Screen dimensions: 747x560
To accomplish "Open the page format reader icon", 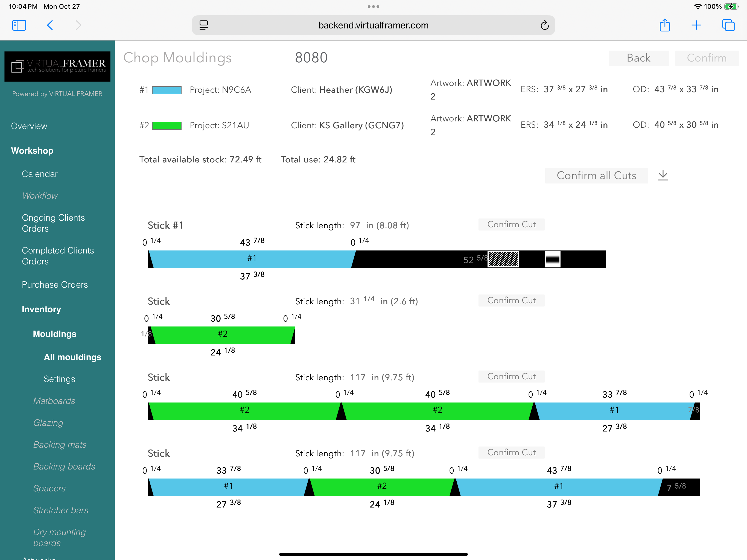I will [x=204, y=25].
